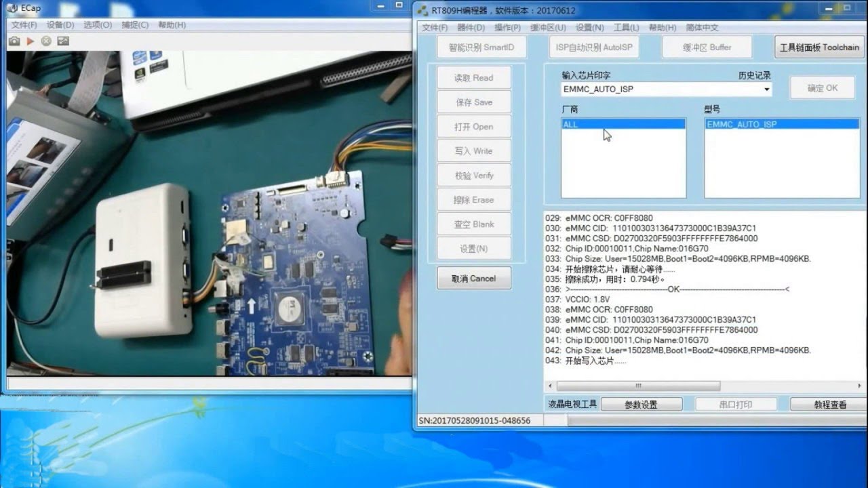The image size is (868, 488).
Task: Open the 工具链面板 Toolchain panel
Action: [x=819, y=47]
